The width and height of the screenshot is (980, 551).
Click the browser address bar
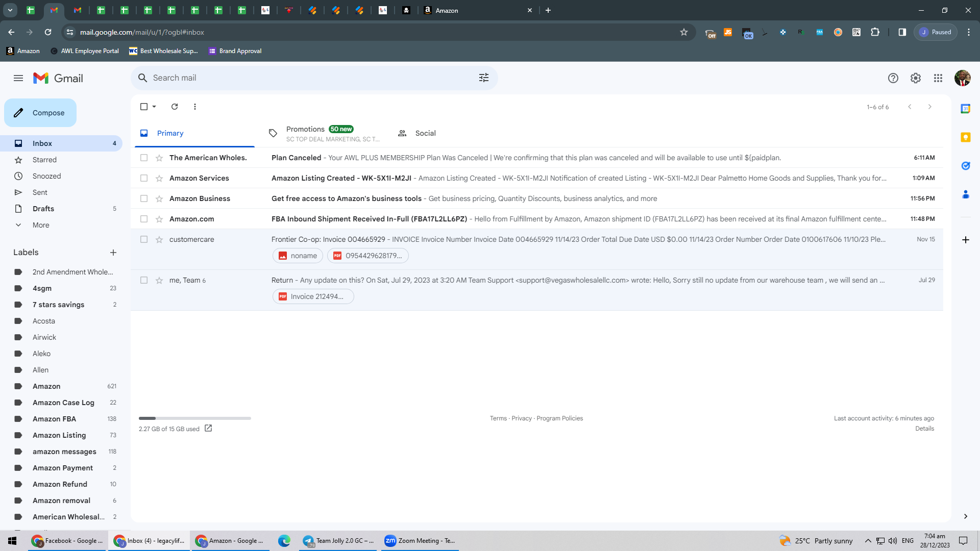point(378,32)
